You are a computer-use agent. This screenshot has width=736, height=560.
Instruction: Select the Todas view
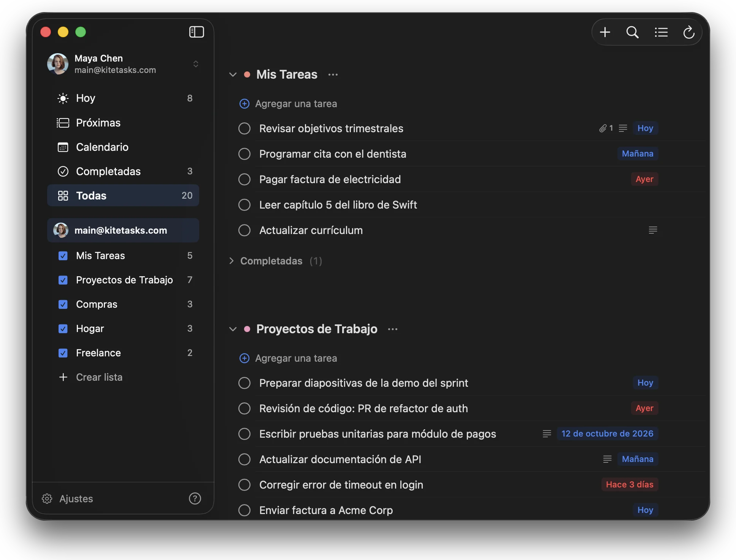[x=123, y=196]
